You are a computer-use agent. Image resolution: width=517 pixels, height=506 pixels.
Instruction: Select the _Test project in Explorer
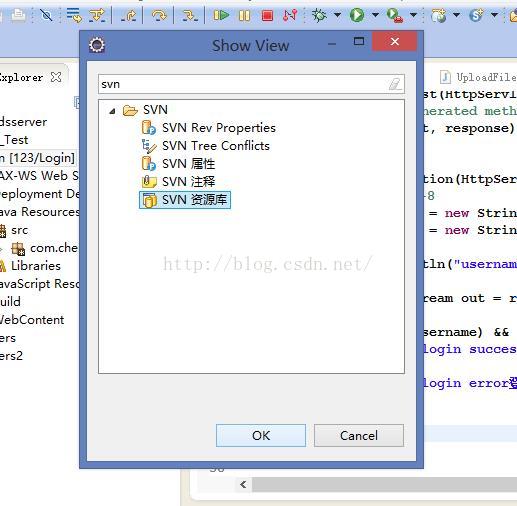coord(14,140)
